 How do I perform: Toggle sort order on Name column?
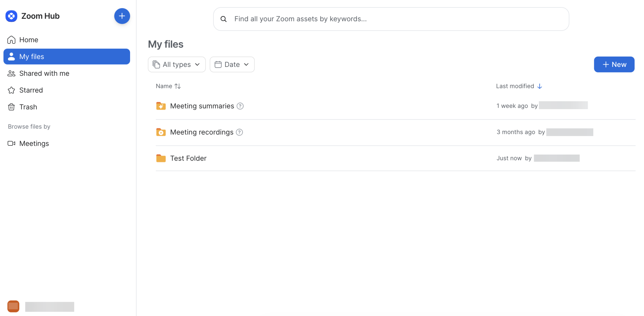coord(178,86)
